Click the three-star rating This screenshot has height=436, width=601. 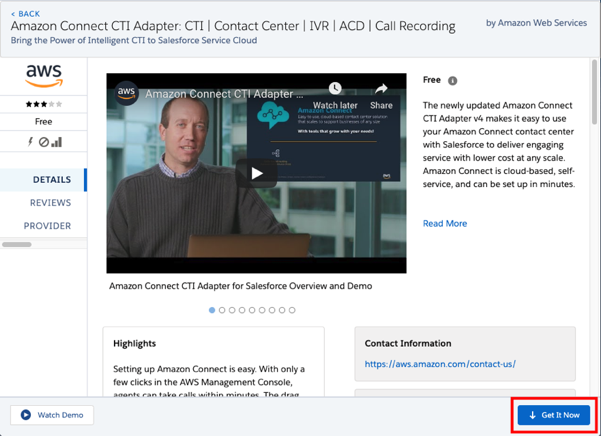(44, 104)
